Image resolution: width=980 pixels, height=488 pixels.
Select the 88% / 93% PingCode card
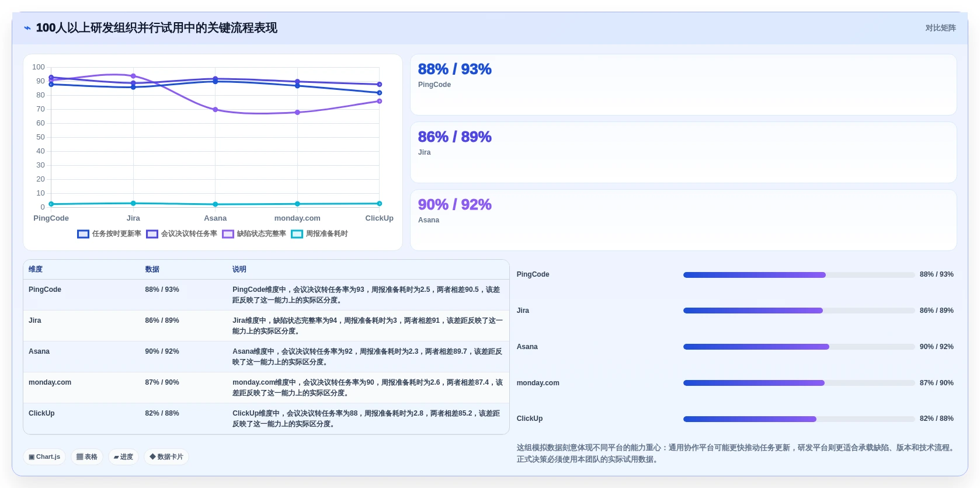(x=683, y=85)
